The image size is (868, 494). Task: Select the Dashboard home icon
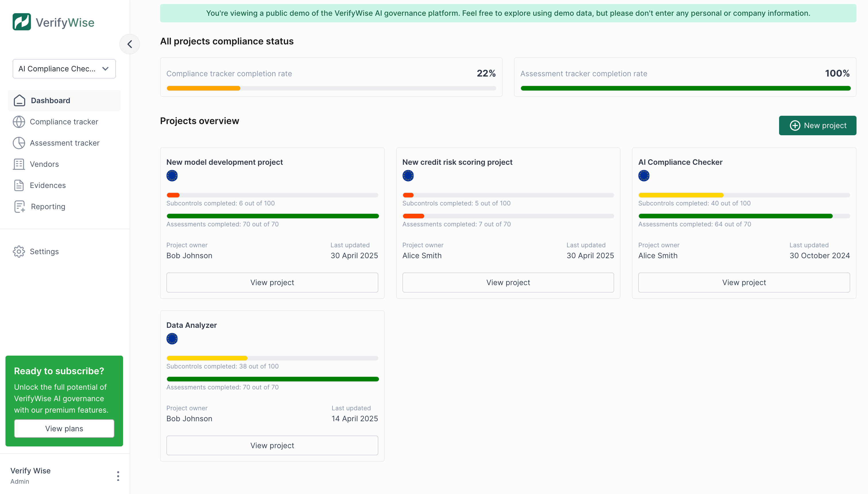click(x=19, y=100)
